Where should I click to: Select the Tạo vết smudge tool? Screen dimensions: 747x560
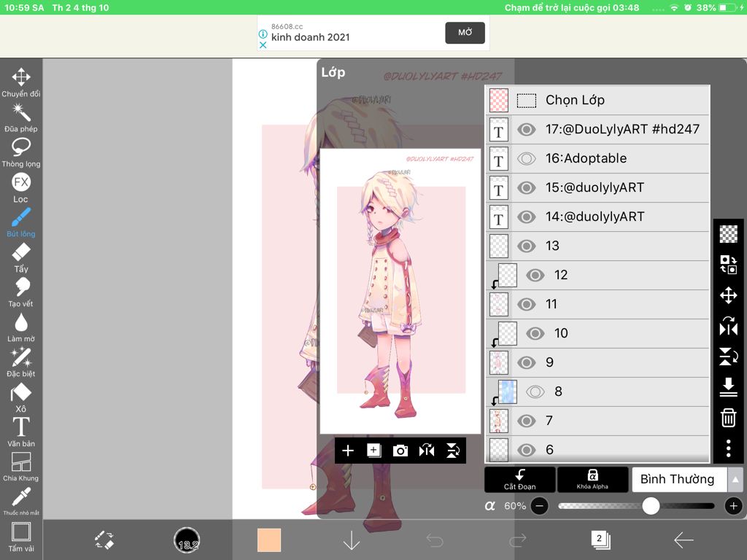pyautogui.click(x=21, y=292)
